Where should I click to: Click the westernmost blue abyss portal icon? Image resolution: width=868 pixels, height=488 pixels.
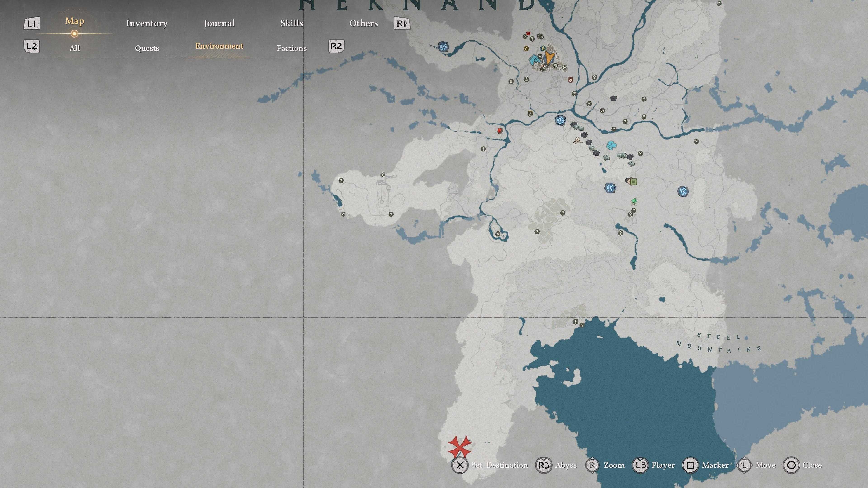click(x=443, y=47)
